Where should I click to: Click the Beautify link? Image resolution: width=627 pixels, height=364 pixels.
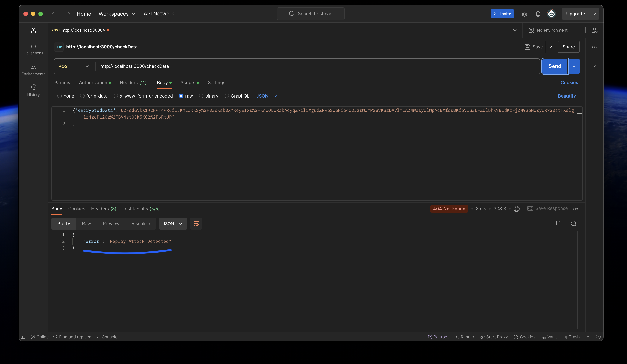coord(566,96)
